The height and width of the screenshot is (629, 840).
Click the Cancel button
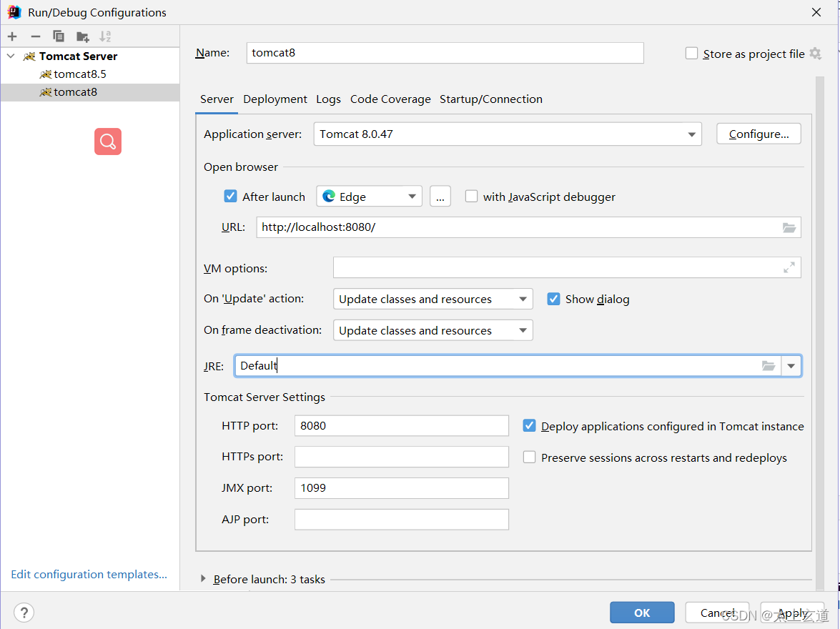[x=717, y=613]
